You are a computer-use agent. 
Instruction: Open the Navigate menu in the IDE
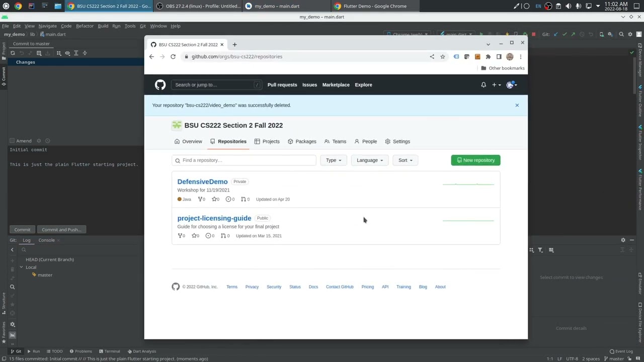pos(47,26)
